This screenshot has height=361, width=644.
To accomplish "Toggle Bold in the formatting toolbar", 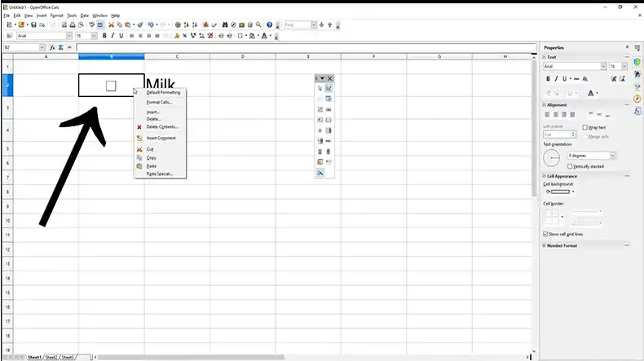I will coord(104,36).
